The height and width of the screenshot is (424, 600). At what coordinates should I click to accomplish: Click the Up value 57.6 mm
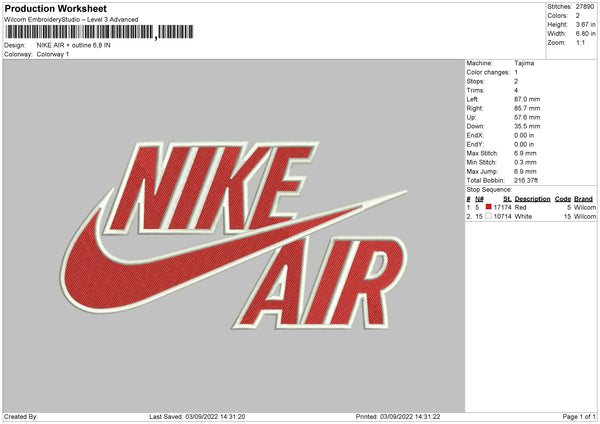pos(527,117)
